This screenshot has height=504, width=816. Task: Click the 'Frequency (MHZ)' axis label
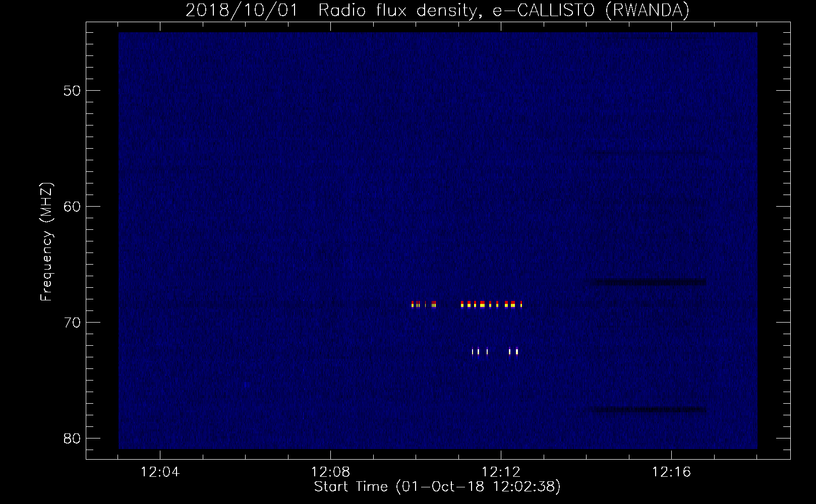[x=46, y=242]
